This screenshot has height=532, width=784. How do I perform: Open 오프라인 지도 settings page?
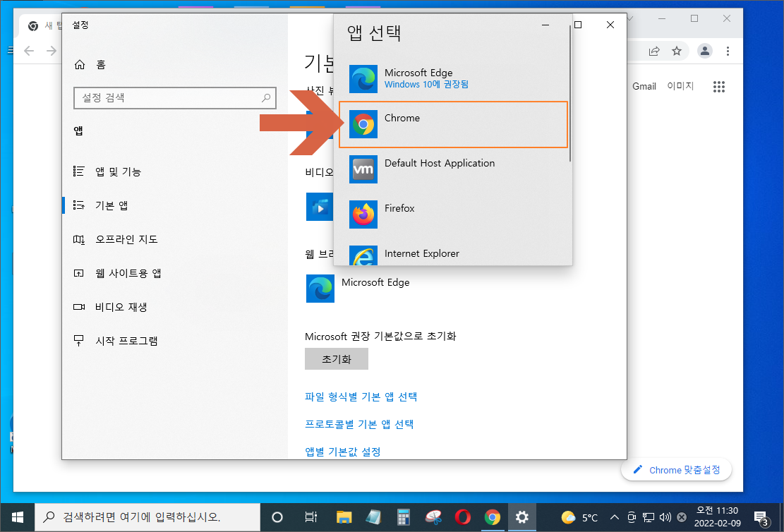coord(116,239)
